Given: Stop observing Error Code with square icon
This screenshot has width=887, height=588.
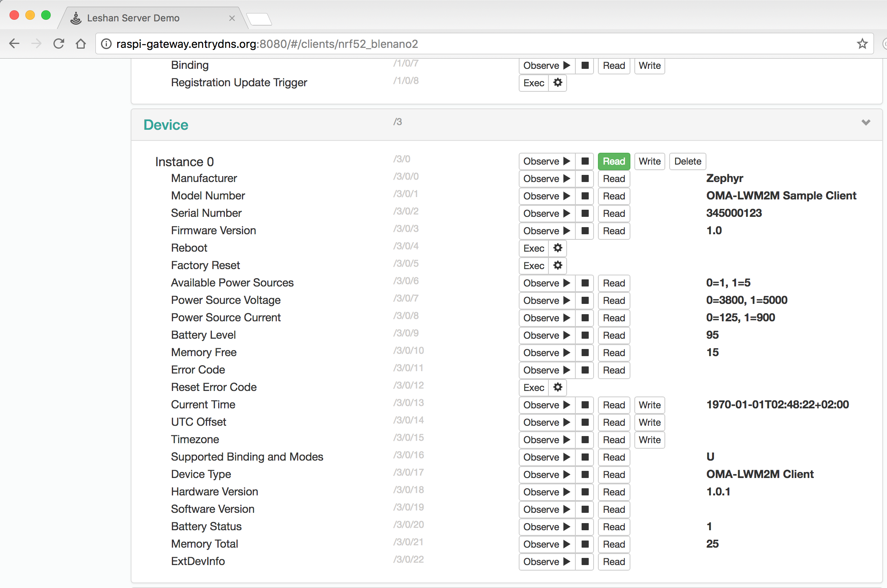Looking at the screenshot, I should click(584, 370).
